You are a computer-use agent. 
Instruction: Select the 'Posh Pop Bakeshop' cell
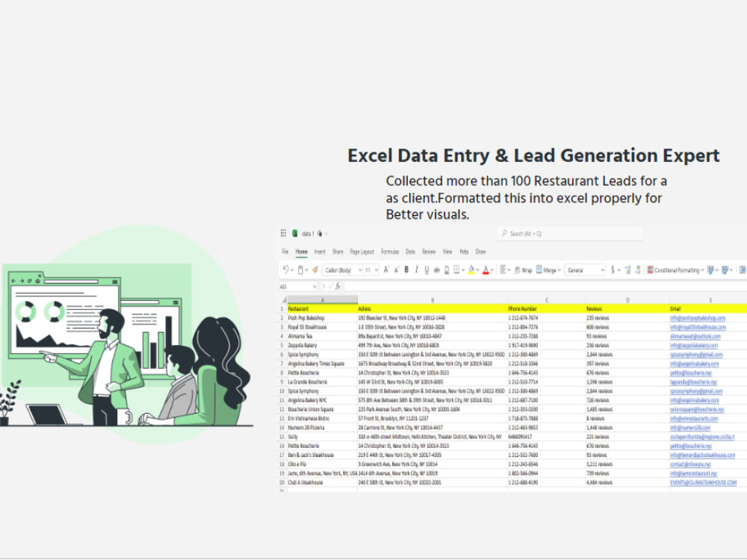tap(323, 317)
